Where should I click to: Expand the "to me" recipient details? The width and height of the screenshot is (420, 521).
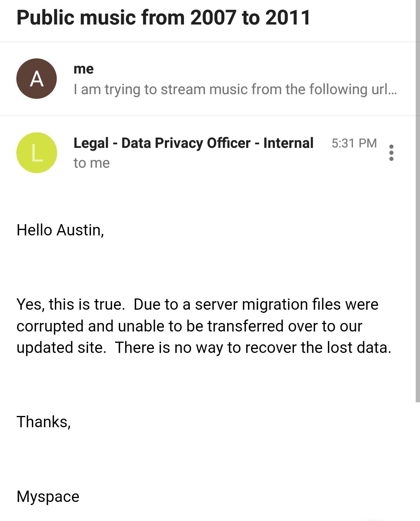(91, 163)
